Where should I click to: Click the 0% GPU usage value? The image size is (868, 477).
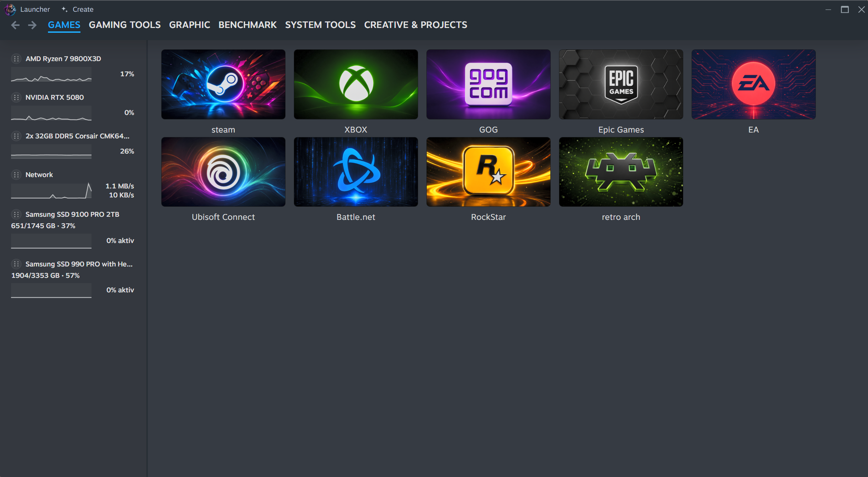tap(129, 113)
